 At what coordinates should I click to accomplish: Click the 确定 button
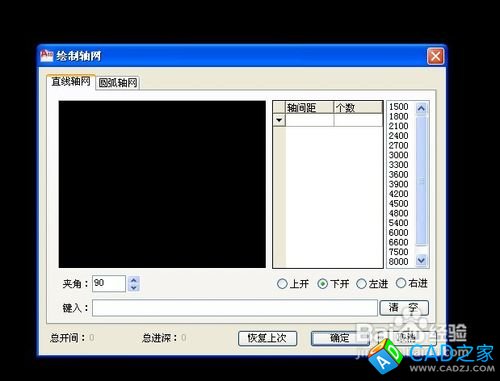[x=340, y=338]
